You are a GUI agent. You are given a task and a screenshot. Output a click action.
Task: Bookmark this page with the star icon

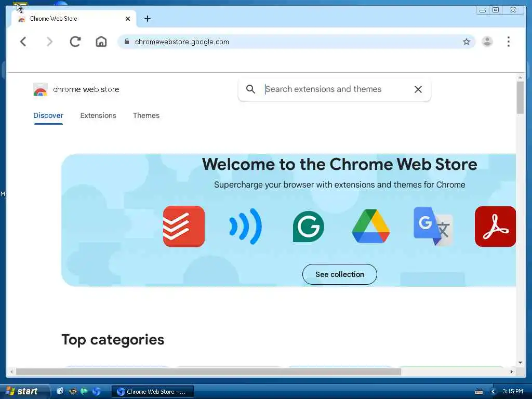tap(467, 42)
